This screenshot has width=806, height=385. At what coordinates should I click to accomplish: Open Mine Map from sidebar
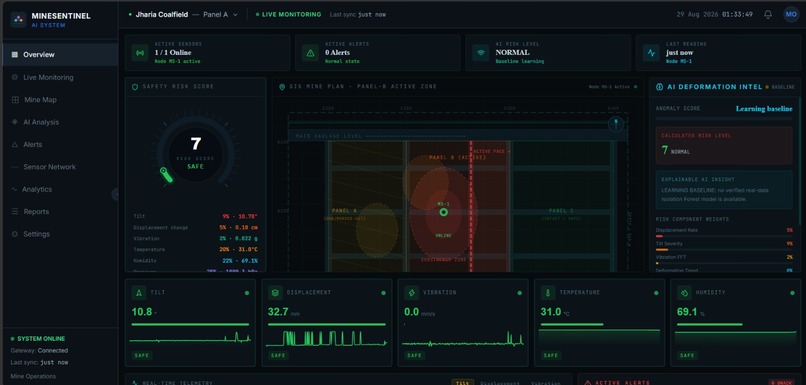click(x=60, y=100)
